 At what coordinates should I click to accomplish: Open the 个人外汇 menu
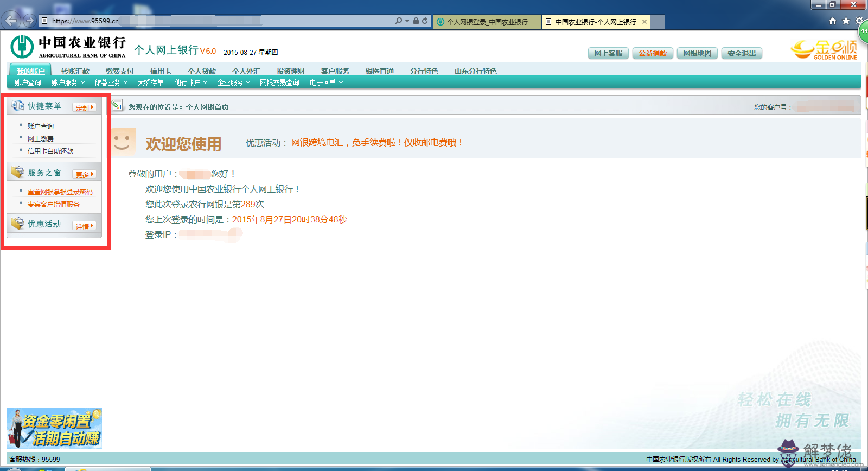pyautogui.click(x=246, y=71)
